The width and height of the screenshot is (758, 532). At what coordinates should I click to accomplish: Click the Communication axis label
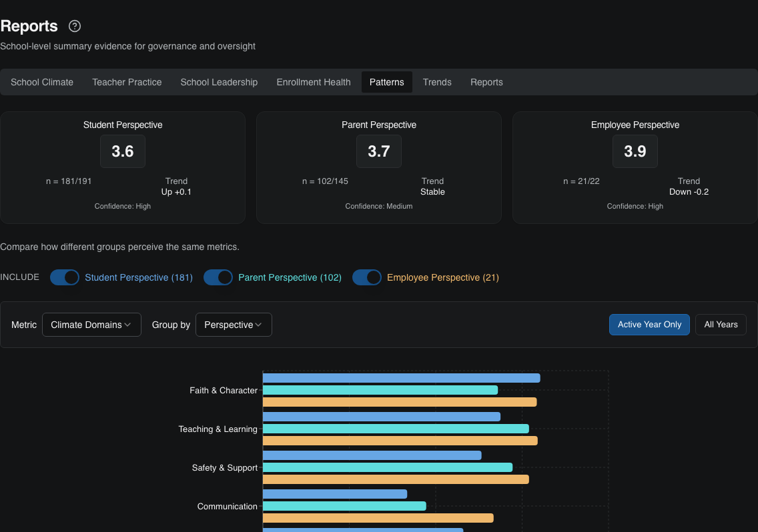228,507
